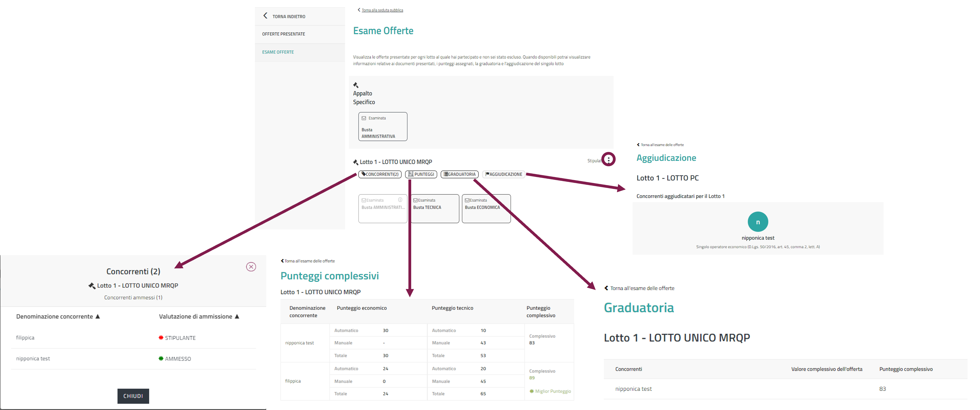Open the AGGIUDICAZIONE tab
Screen dimensions: 980x410
[503, 174]
